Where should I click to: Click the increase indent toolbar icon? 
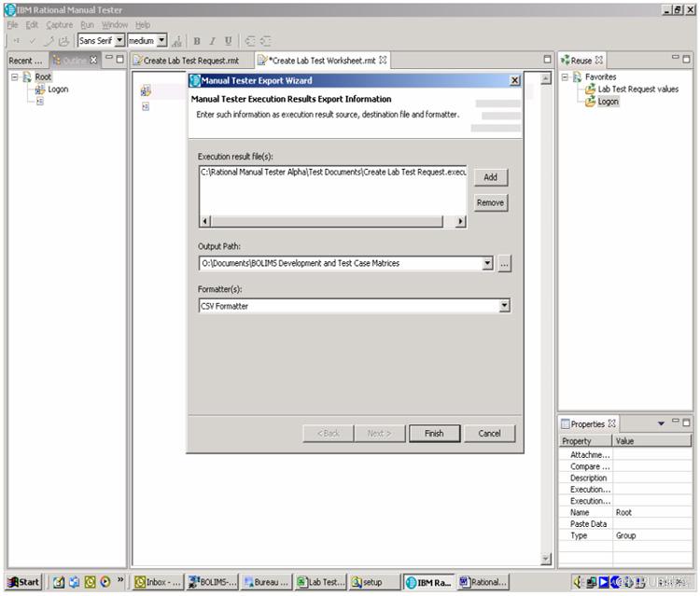pos(266,41)
